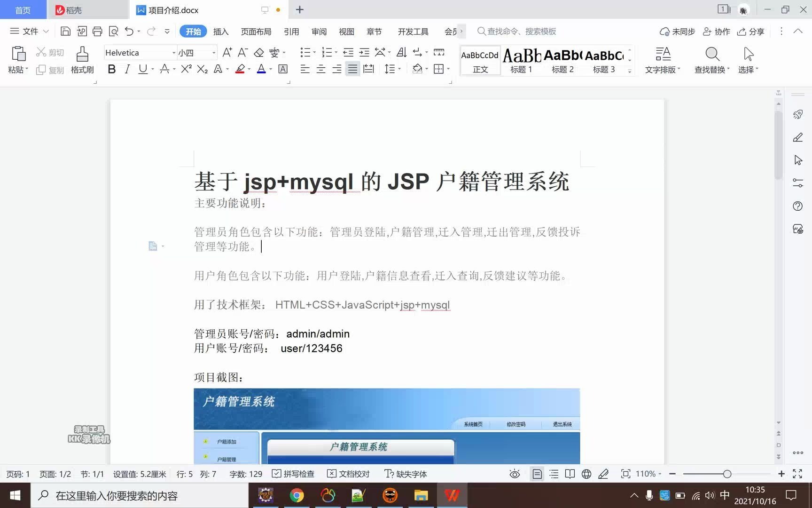Redo the last action
Viewport: 812px width, 508px height.
point(151,32)
